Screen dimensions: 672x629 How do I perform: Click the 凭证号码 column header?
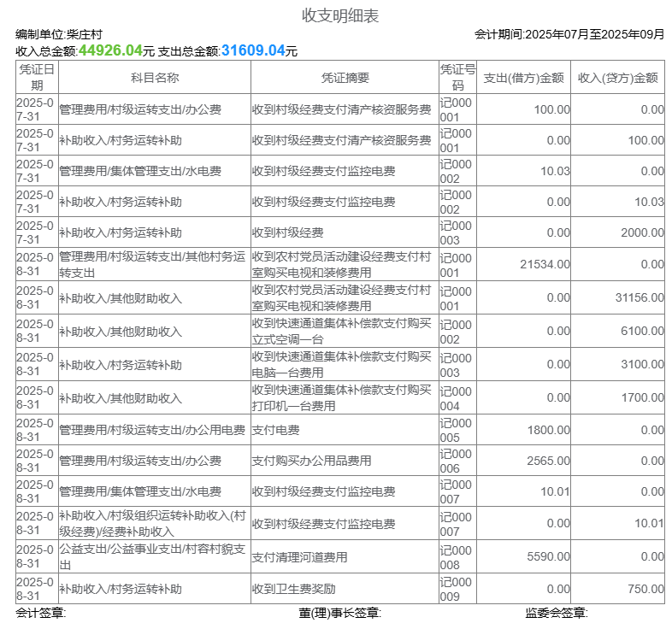(x=457, y=77)
